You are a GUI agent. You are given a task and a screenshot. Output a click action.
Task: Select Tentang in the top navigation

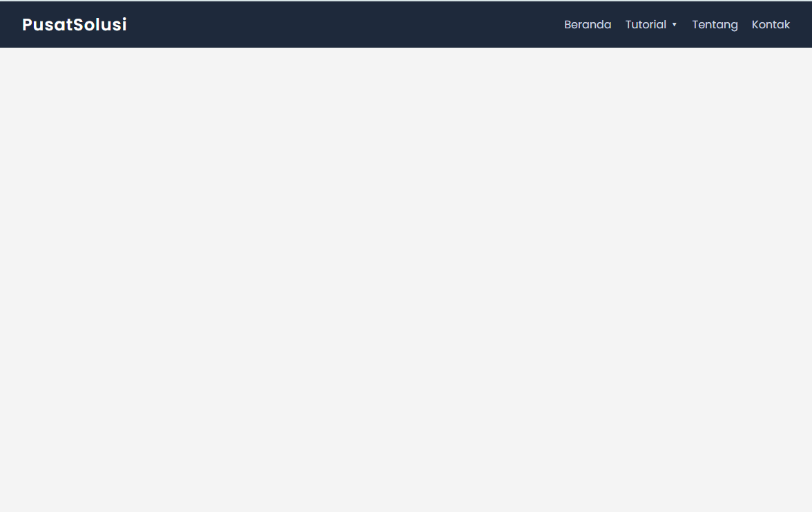(x=715, y=25)
